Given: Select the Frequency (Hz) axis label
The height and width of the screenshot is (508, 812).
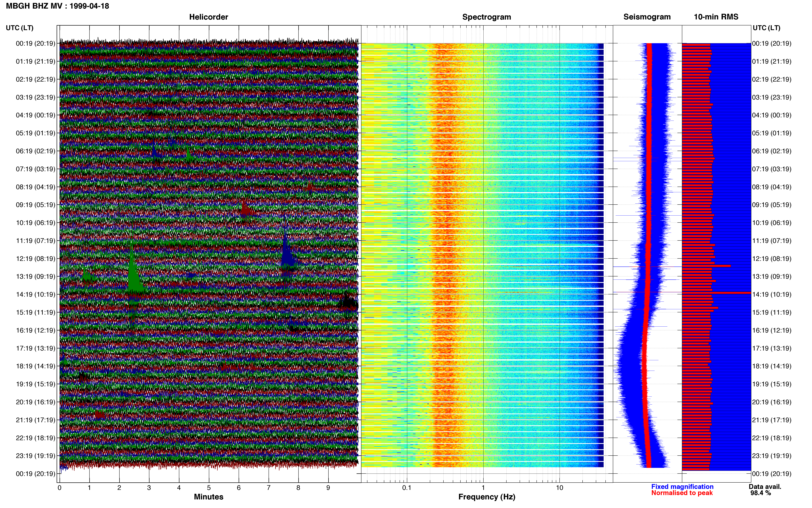Looking at the screenshot, I should 487,497.
